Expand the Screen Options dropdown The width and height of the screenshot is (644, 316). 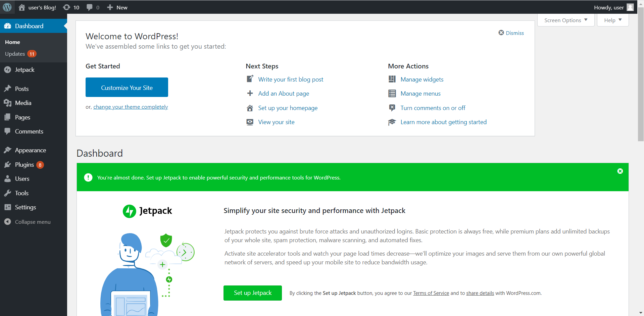click(x=566, y=20)
